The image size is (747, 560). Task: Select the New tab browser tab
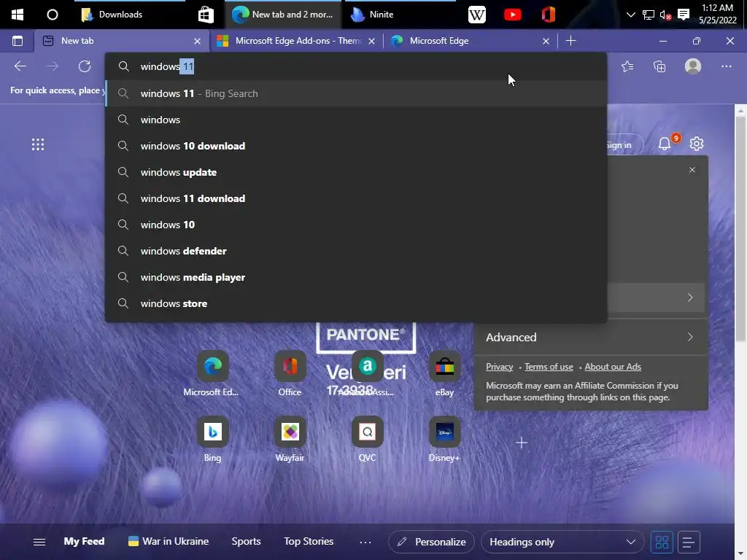(x=122, y=41)
